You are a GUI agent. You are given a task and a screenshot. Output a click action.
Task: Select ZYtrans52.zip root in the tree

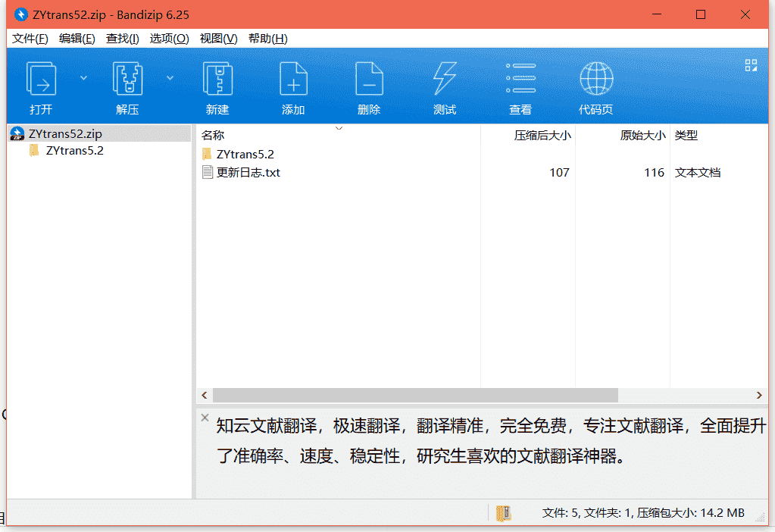[x=100, y=133]
